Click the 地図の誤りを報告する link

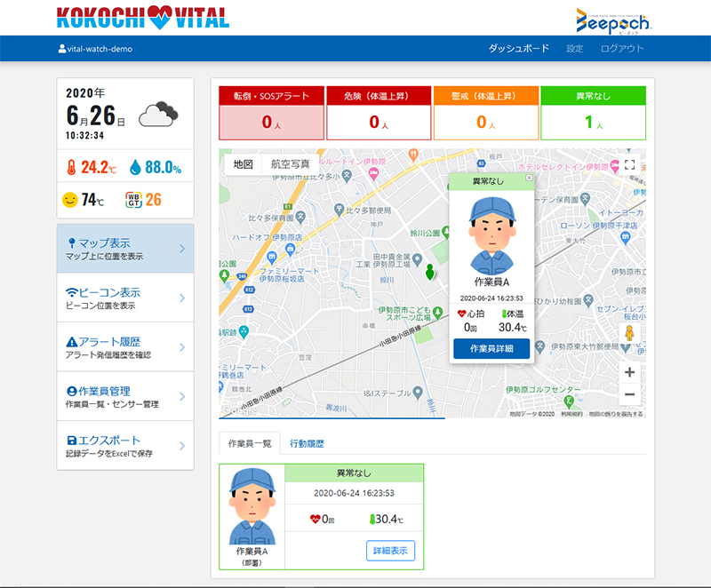point(615,414)
